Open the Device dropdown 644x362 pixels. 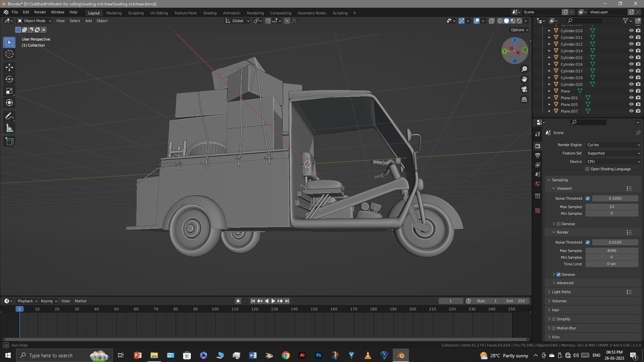tap(613, 162)
